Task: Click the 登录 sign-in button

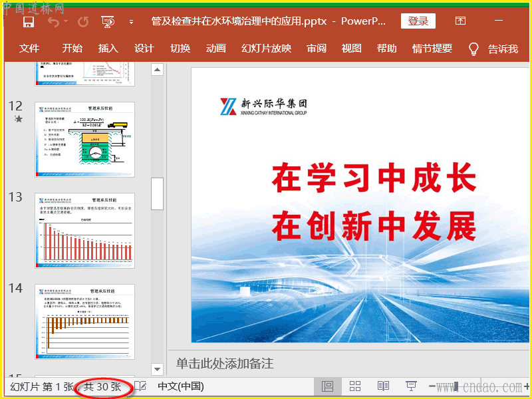Action: (418, 21)
